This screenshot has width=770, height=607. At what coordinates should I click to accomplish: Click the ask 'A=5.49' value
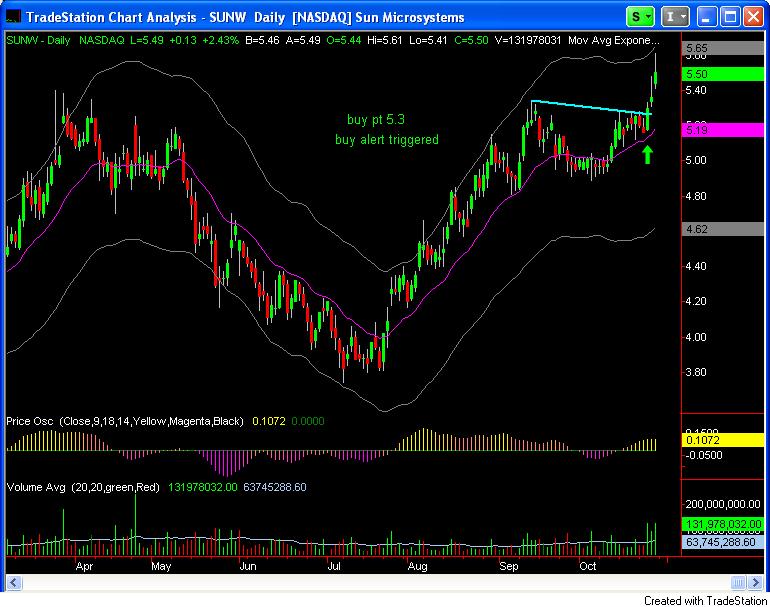(x=303, y=40)
